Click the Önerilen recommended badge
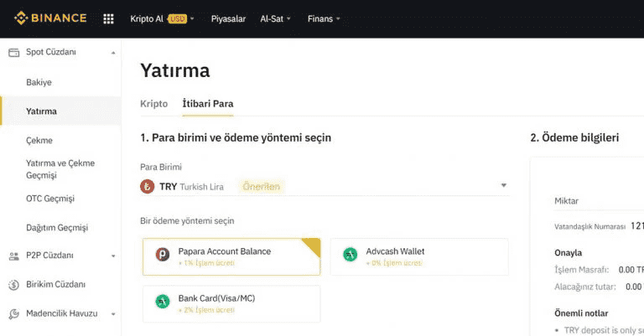 click(x=262, y=187)
